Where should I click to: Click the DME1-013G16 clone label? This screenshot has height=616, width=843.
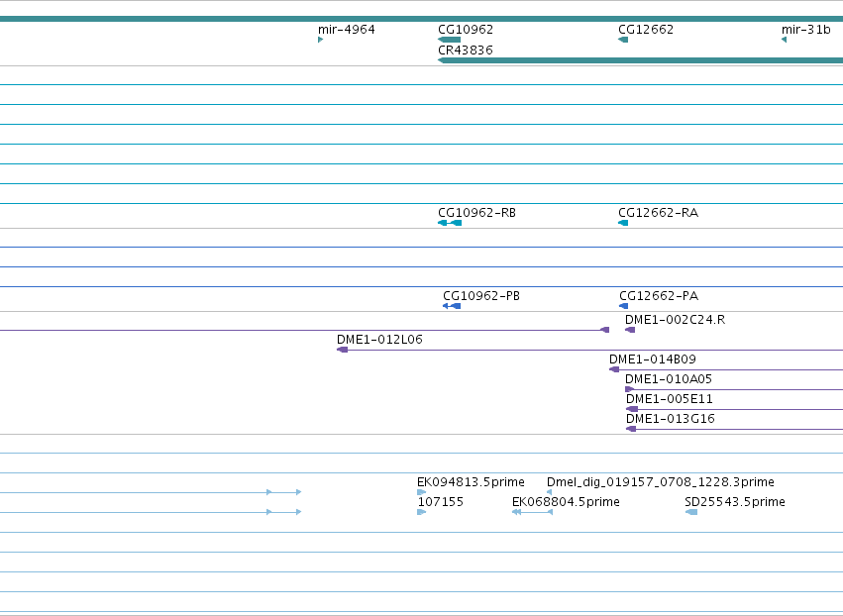tap(671, 419)
